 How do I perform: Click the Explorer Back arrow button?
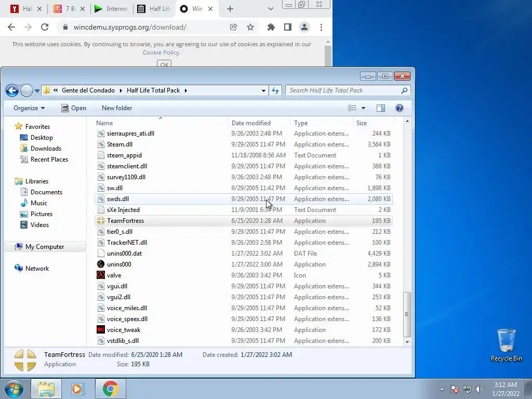pyautogui.click(x=12, y=90)
